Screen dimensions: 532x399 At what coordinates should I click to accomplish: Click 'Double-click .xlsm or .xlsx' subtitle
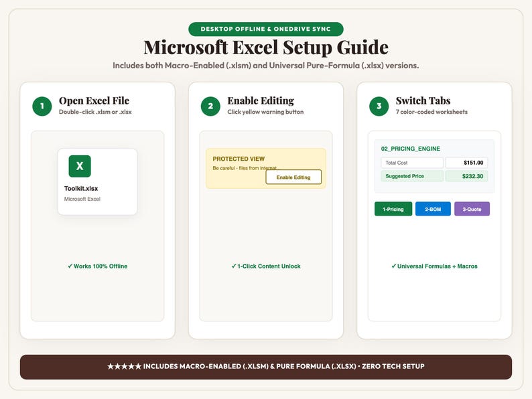(95, 112)
